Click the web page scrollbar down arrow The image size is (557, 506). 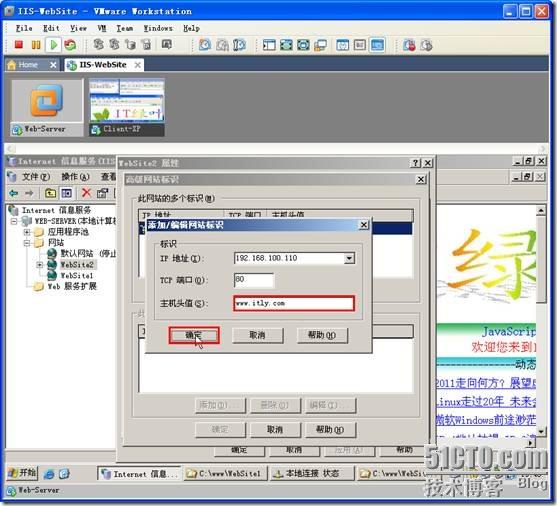(541, 431)
